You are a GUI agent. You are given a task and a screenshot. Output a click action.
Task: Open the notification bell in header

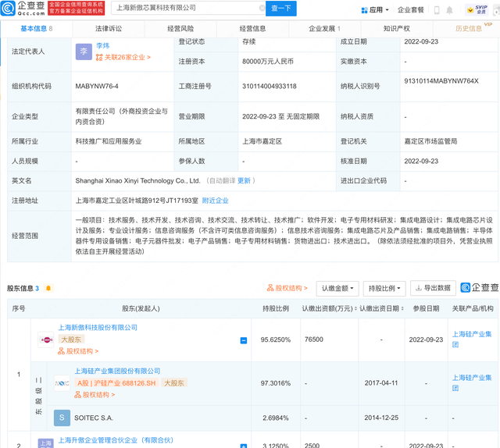pyautogui.click(x=449, y=10)
